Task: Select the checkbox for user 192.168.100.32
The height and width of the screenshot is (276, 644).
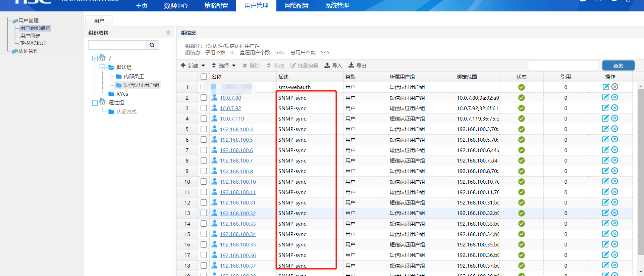Action: [204, 213]
